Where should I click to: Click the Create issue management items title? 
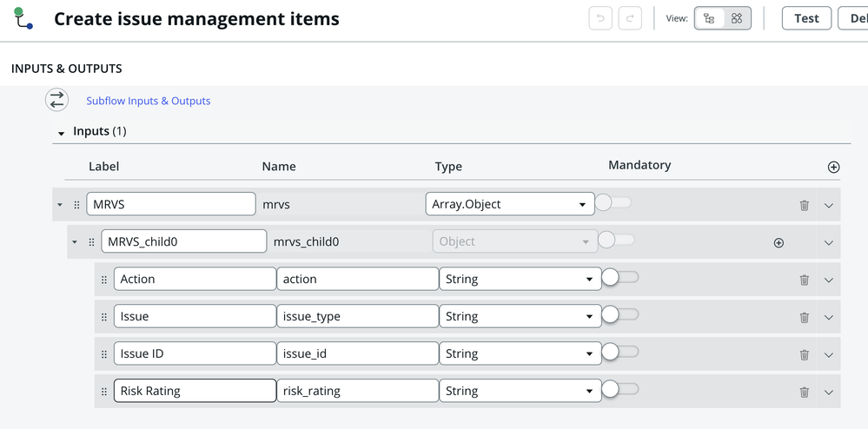click(196, 19)
